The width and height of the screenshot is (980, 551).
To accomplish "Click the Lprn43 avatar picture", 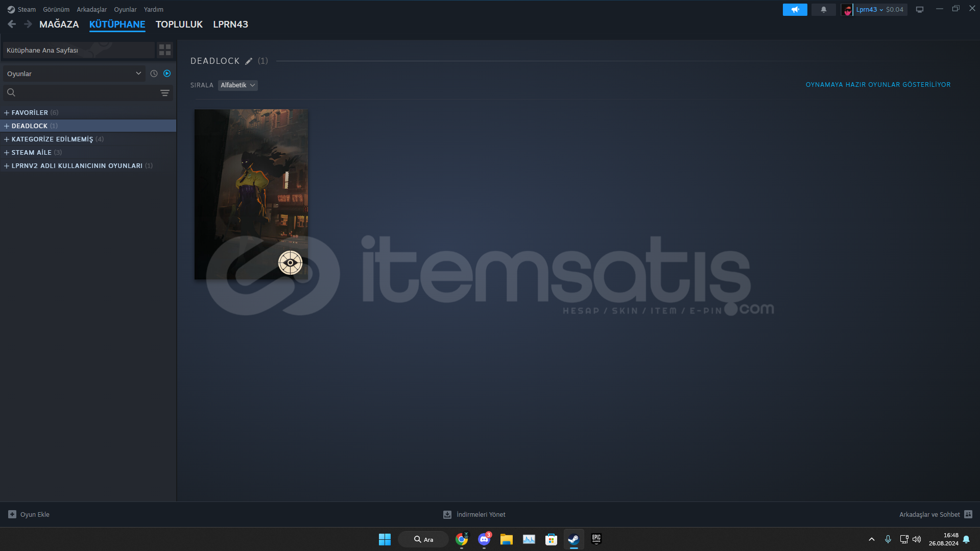I will click(847, 10).
